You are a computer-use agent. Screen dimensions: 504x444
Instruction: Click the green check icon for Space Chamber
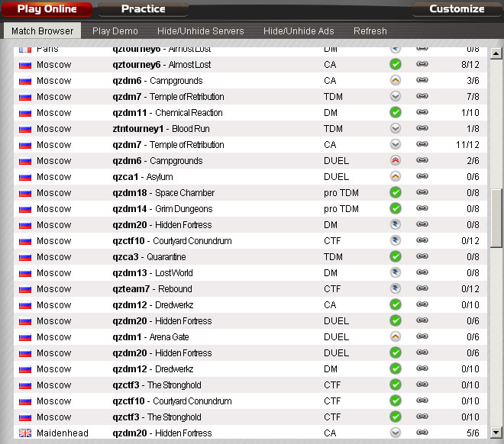396,193
